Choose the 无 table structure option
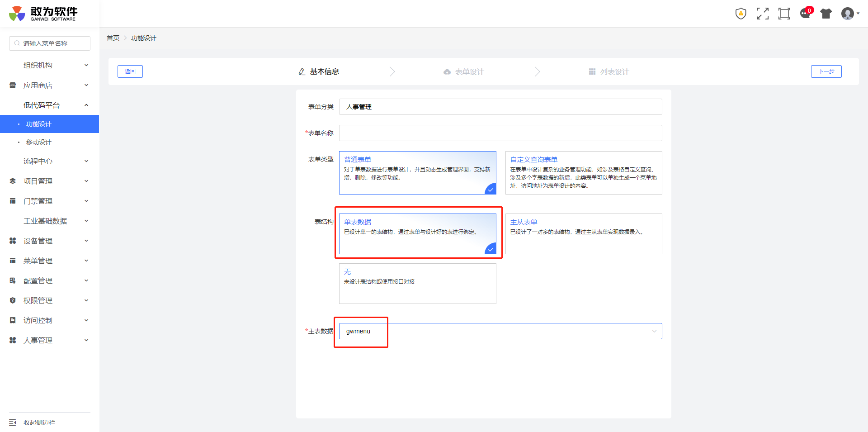868x432 pixels. click(x=417, y=283)
